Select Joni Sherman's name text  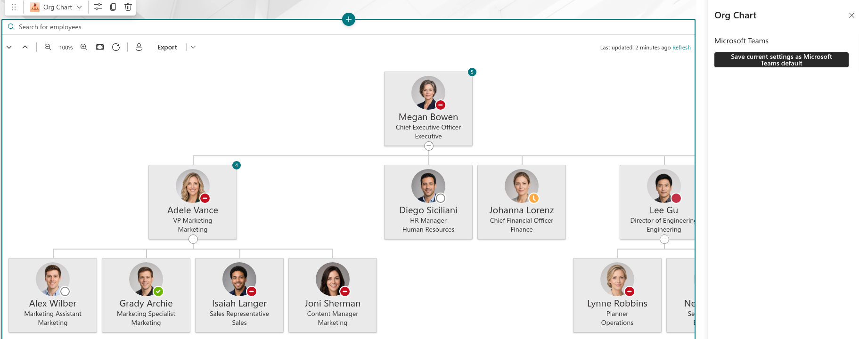tap(333, 303)
